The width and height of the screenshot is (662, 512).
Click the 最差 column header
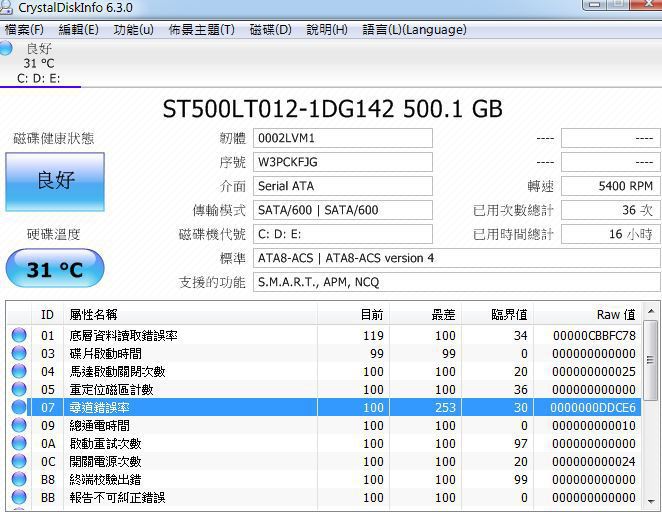(x=425, y=314)
